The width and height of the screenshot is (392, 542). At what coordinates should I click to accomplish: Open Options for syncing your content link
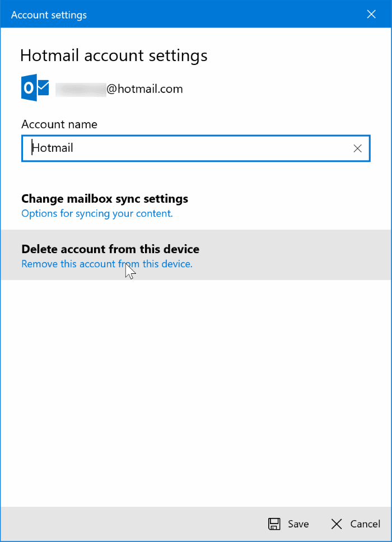[97, 214]
